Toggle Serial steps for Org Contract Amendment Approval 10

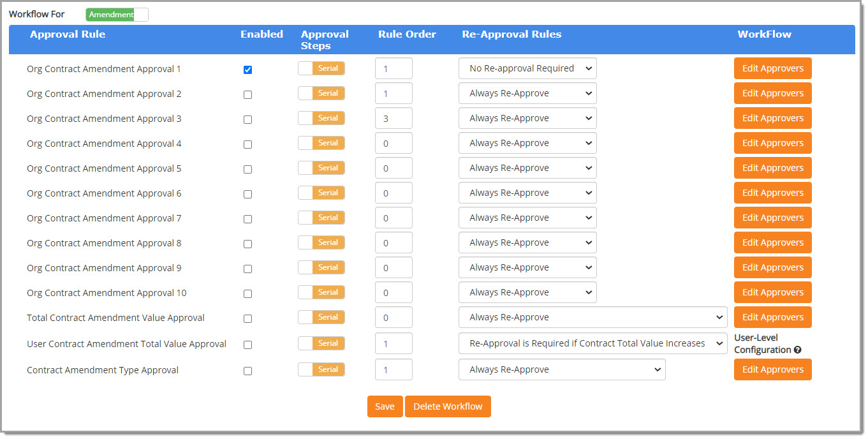tap(321, 292)
